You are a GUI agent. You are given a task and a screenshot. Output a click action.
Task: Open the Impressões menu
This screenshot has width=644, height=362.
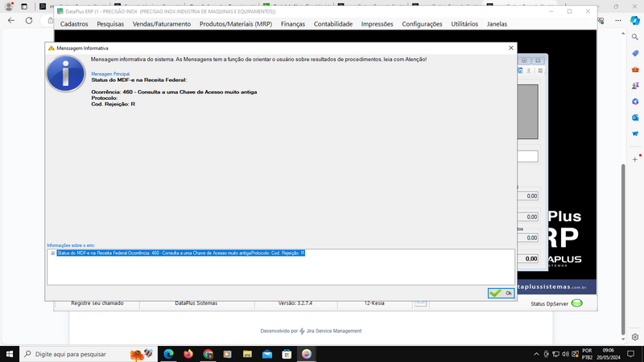tap(377, 24)
